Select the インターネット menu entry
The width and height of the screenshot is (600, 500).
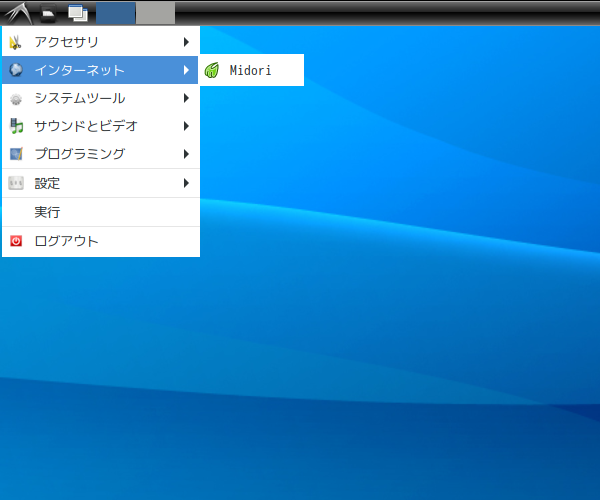point(100,70)
